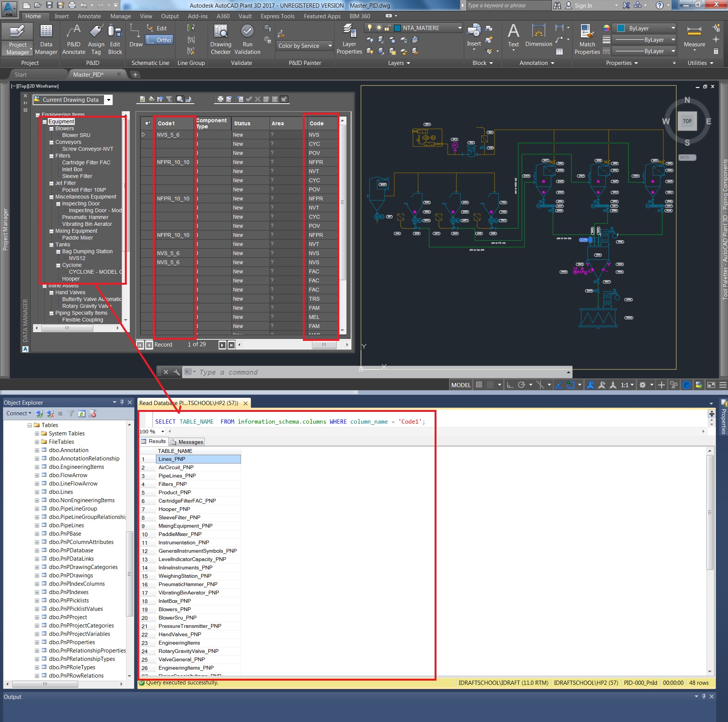728x722 pixels.
Task: Open the 100 % zoom dropdown
Action: tap(162, 432)
